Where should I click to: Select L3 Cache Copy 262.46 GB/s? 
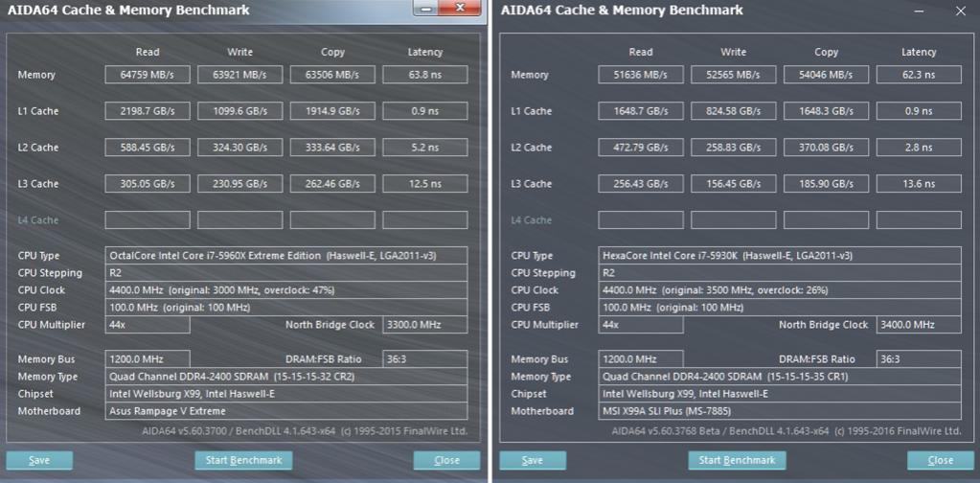pos(332,184)
